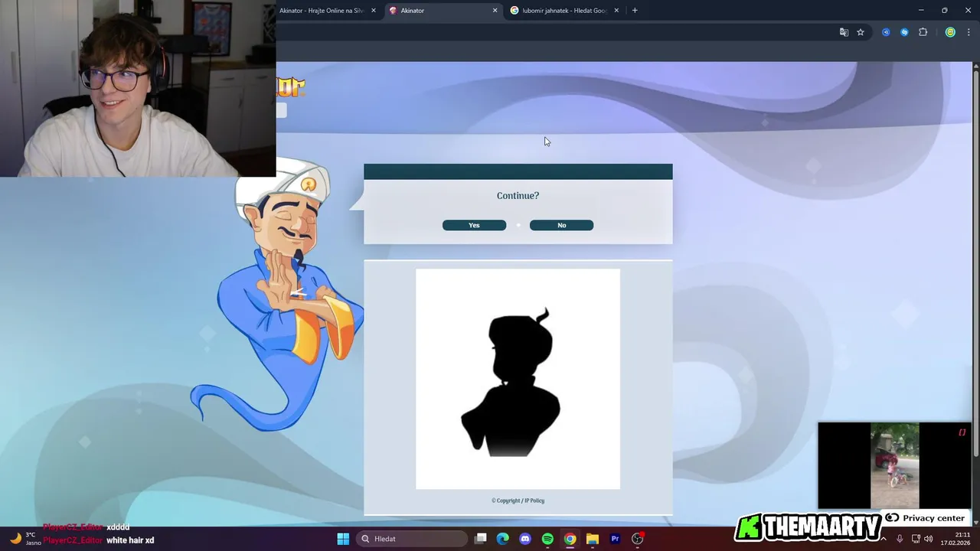This screenshot has height=551, width=980.
Task: Open Premiere Pro from the taskbar
Action: point(615,539)
